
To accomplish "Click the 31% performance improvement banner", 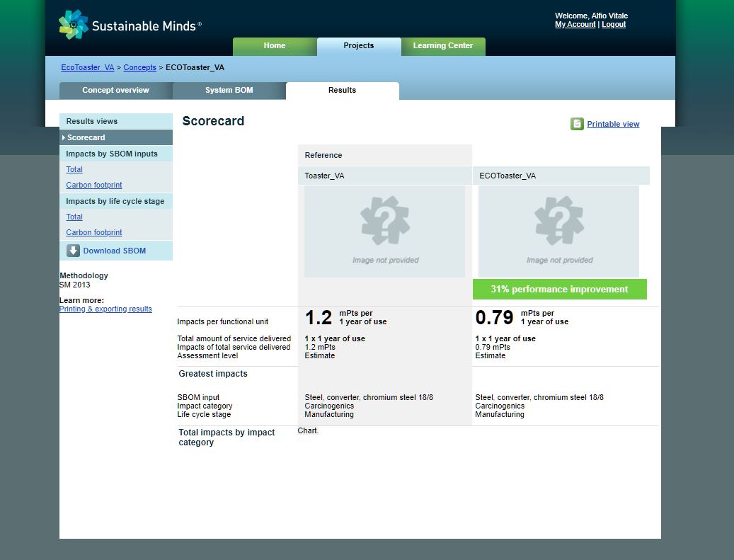I will 559,290.
